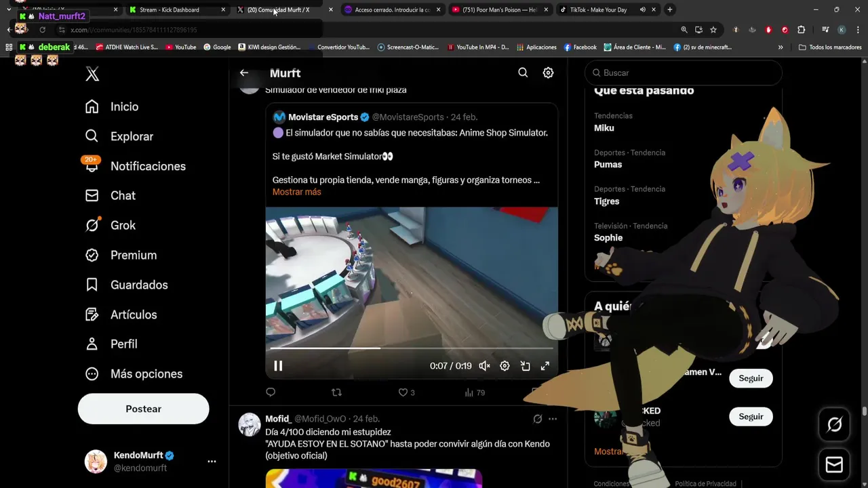Open the Sophie trending topic
The width and height of the screenshot is (868, 488).
[608, 238]
